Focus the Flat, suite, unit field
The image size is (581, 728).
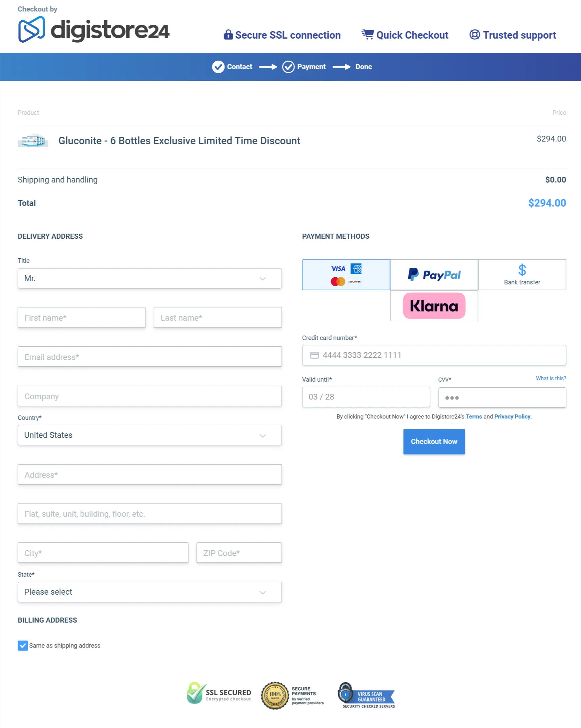tap(150, 514)
